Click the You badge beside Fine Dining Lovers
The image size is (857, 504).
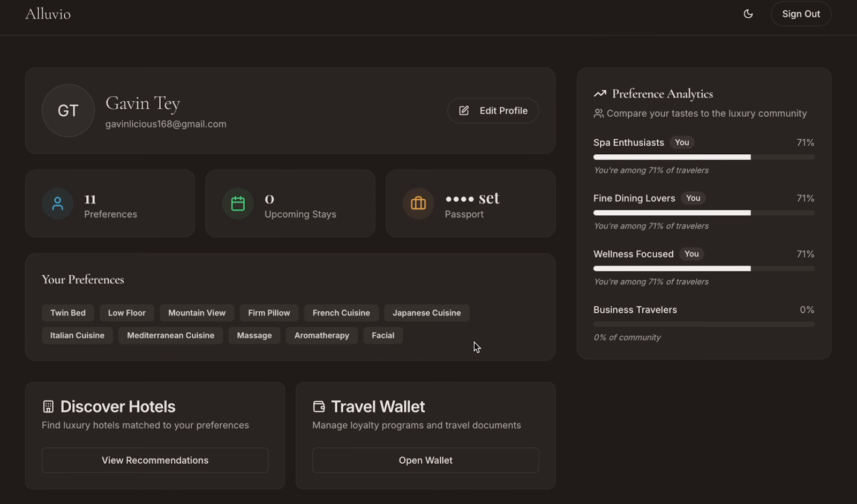693,198
